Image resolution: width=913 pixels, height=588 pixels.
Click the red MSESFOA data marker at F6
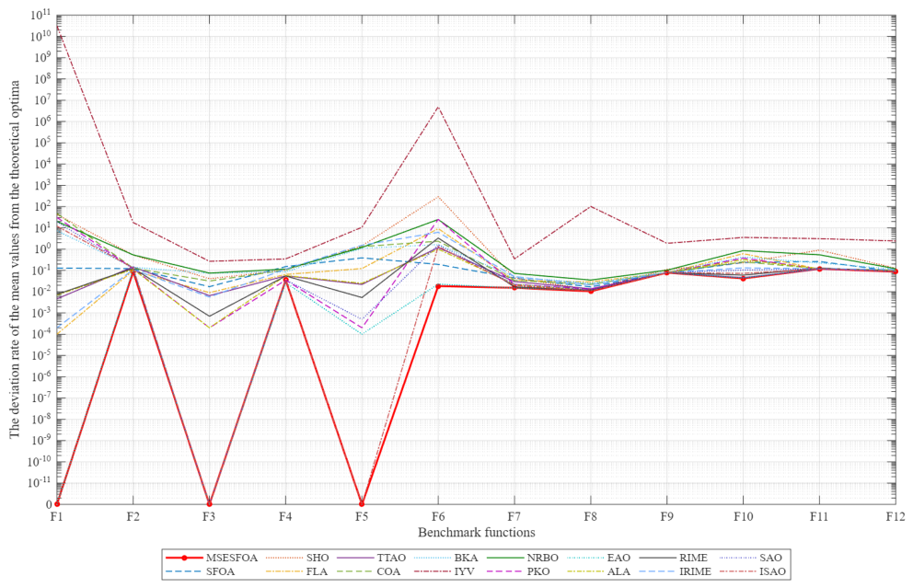tap(438, 286)
